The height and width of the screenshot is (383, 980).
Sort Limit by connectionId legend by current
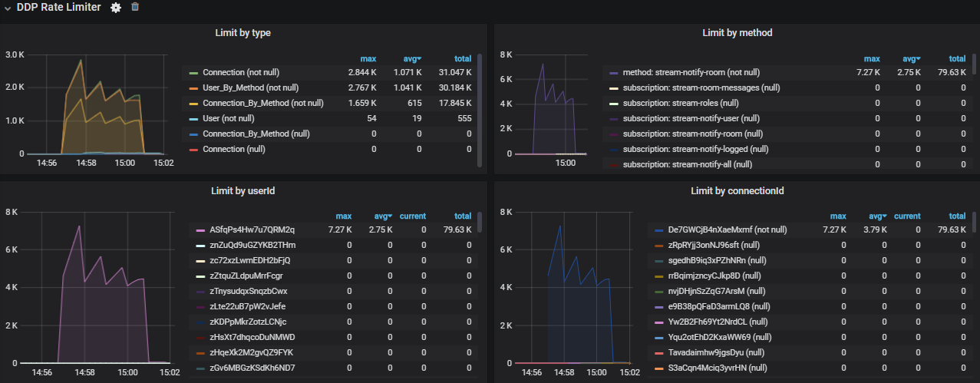[x=906, y=216]
